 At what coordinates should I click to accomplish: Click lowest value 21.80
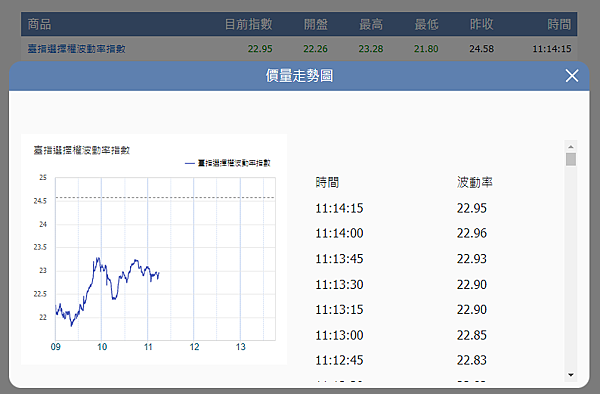pos(426,49)
